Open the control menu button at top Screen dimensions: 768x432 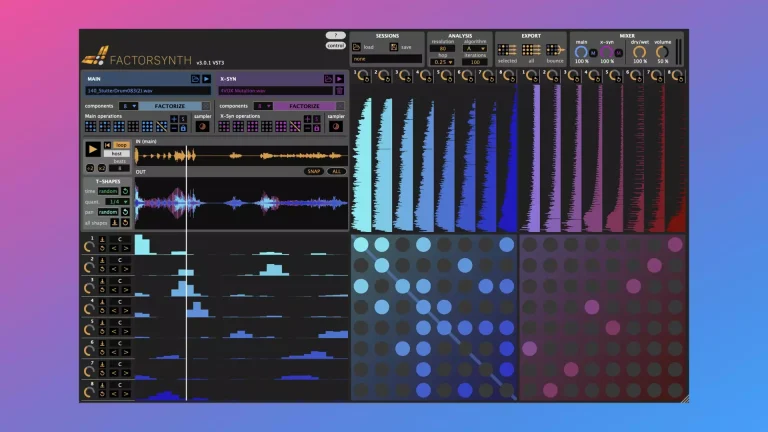[x=335, y=45]
